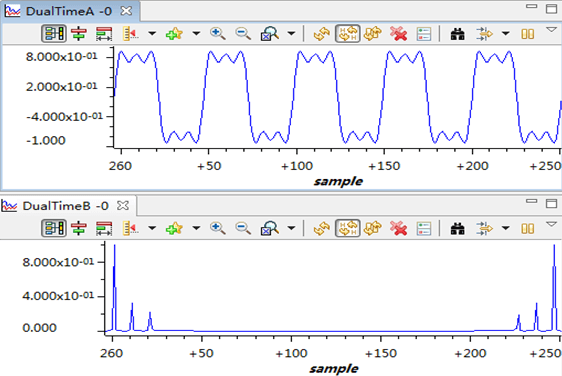Click binoculars find icon in DualTimeB toolbar
This screenshot has width=562, height=376.
(458, 228)
